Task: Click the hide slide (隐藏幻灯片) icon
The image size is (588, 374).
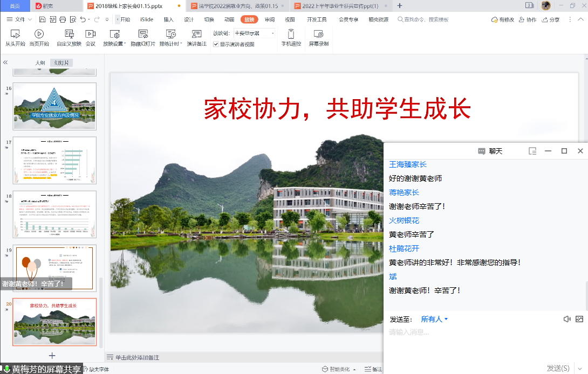Action: point(143,37)
